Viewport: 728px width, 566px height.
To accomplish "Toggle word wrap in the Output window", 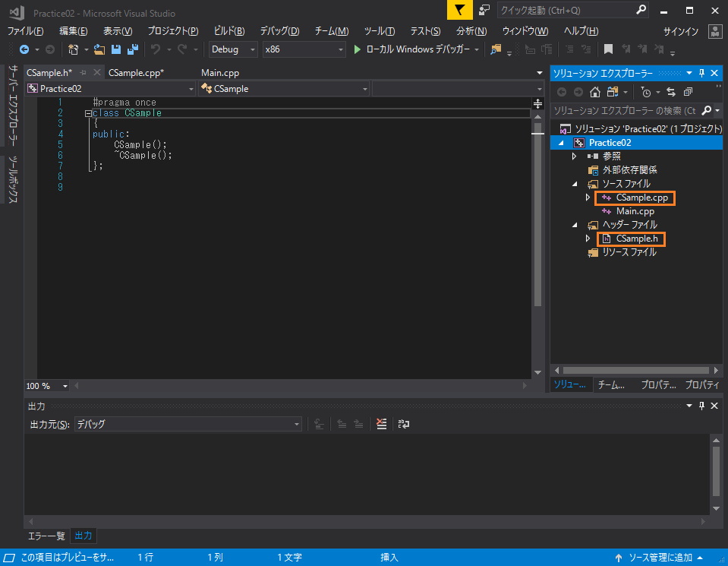I will coord(403,424).
